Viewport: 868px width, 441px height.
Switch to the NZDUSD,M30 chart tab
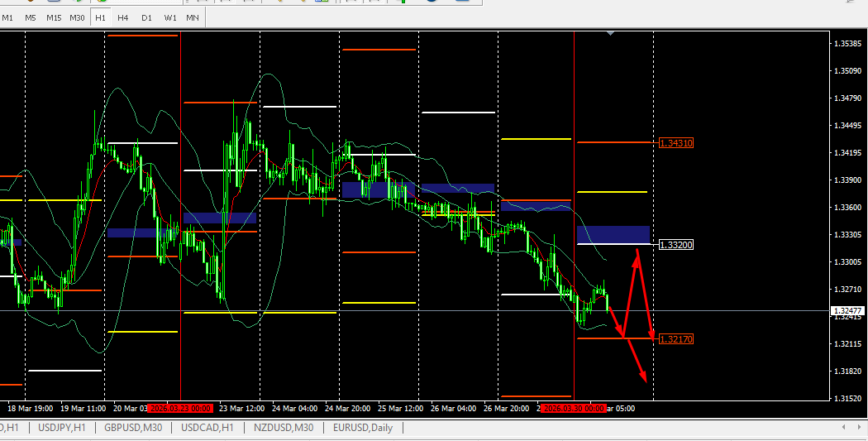coord(284,428)
